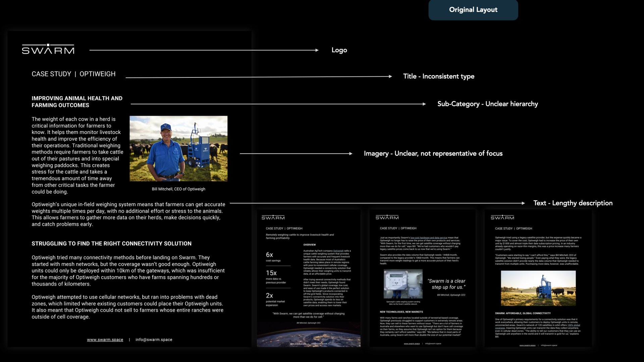Select 'Imagery - Unclear, not representative of focus' label
This screenshot has height=362, width=644.
coord(433,154)
